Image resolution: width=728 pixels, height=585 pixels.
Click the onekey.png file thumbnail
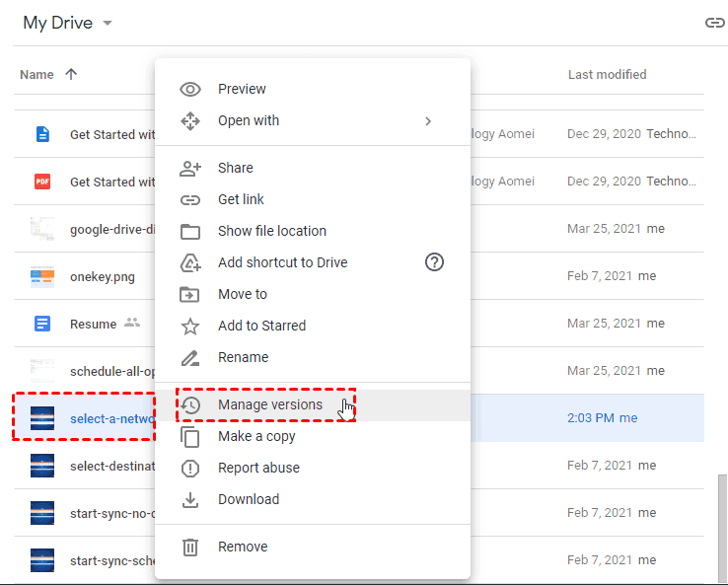point(42,276)
